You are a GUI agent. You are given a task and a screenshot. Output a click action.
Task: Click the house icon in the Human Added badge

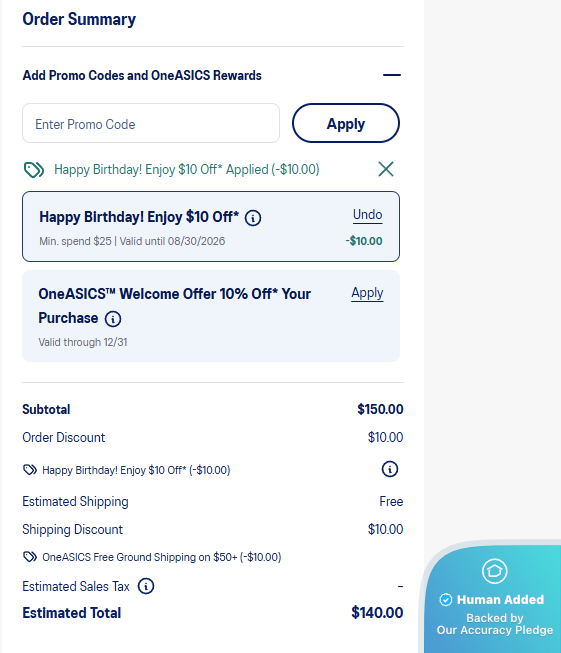tap(494, 571)
